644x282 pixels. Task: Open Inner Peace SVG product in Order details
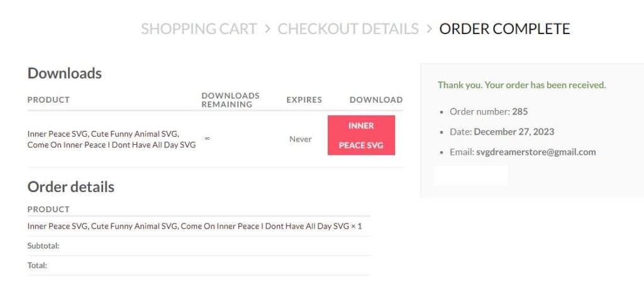pyautogui.click(x=195, y=226)
